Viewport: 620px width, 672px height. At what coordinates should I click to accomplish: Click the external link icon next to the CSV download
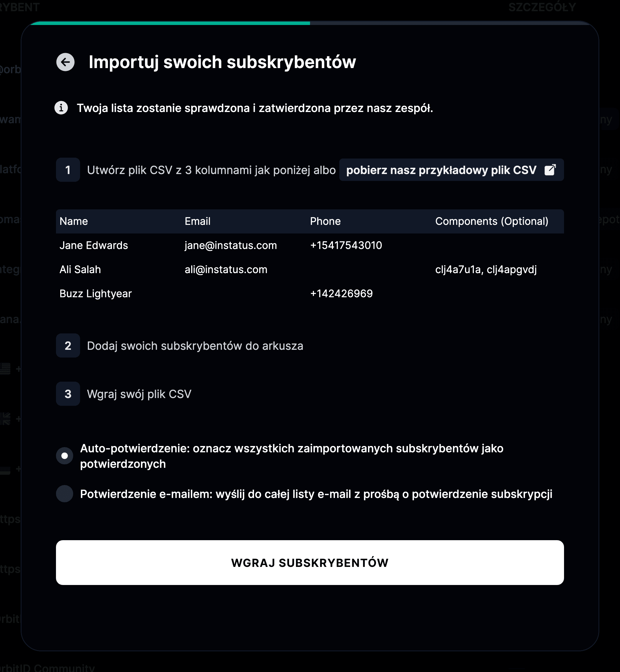[x=550, y=170]
